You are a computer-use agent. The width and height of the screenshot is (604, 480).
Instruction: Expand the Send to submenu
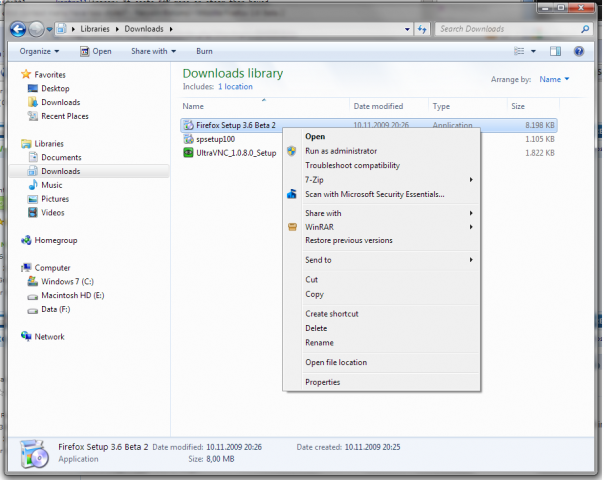point(390,260)
